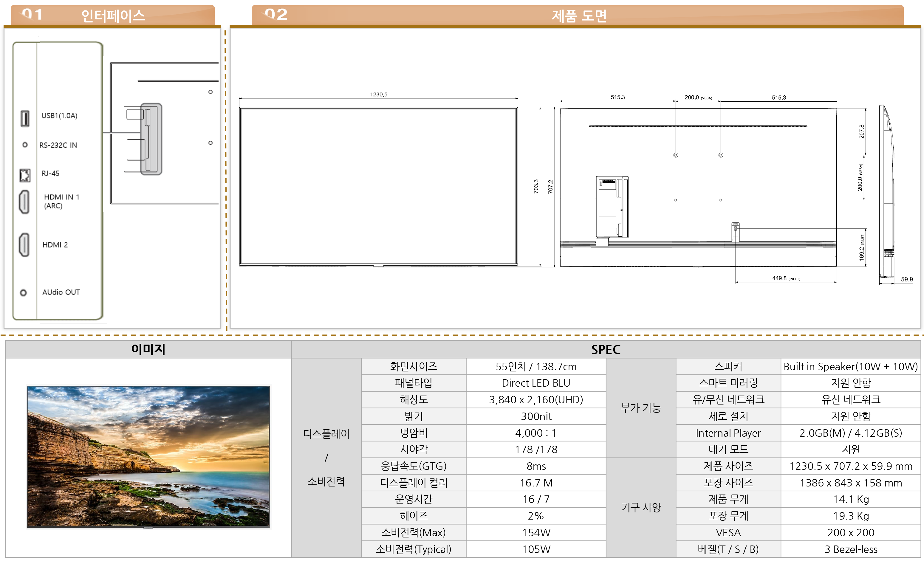Click the RJ-45 ethernet port icon
924x561 pixels.
(25, 175)
